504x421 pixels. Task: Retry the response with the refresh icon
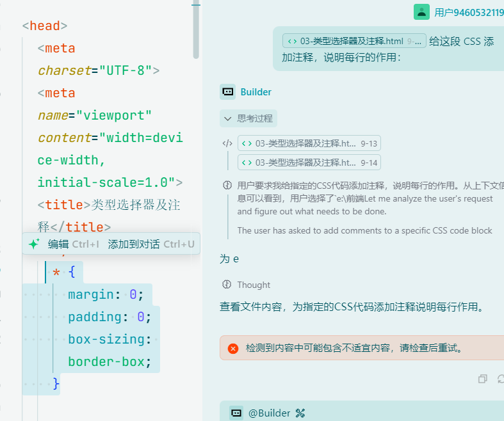(501, 379)
